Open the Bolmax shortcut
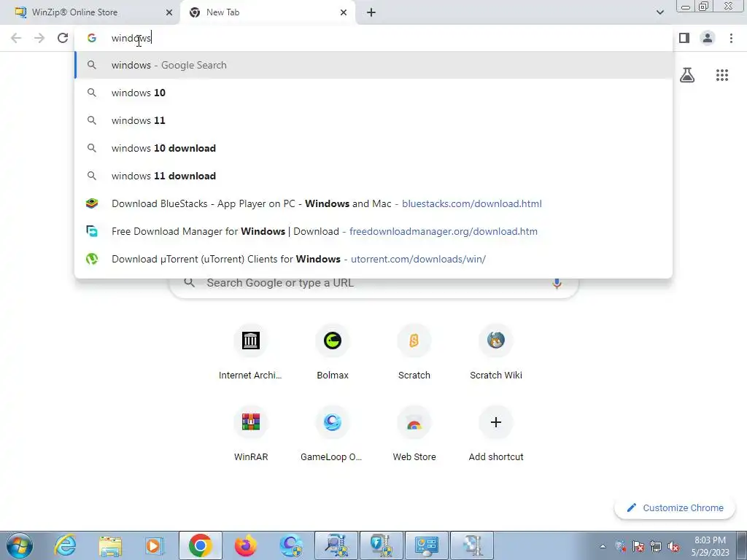Viewport: 747px width, 560px height. tap(333, 352)
